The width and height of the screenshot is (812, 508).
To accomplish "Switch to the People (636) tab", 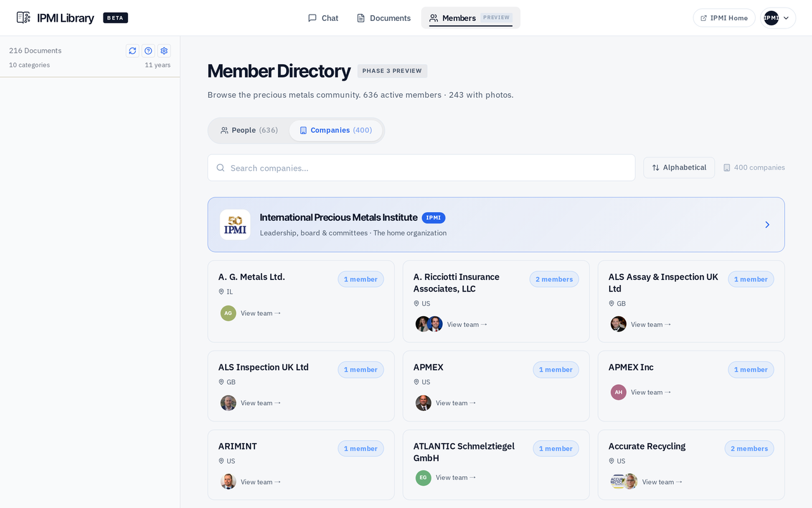I will [249, 130].
